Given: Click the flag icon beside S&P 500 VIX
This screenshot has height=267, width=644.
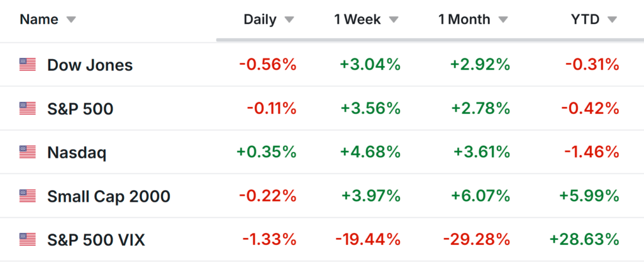Looking at the screenshot, I should pos(27,239).
